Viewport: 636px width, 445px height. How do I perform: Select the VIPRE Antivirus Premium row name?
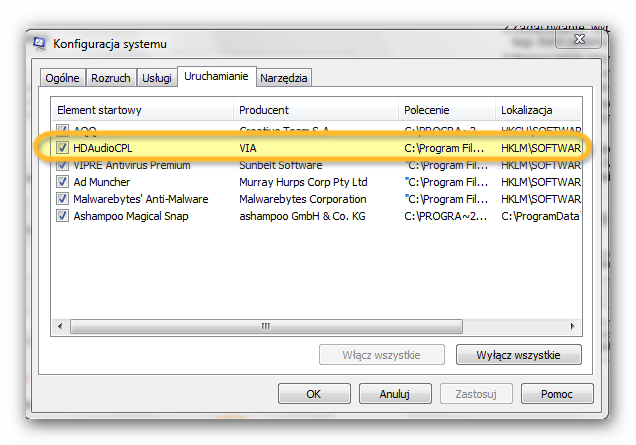[x=131, y=165]
